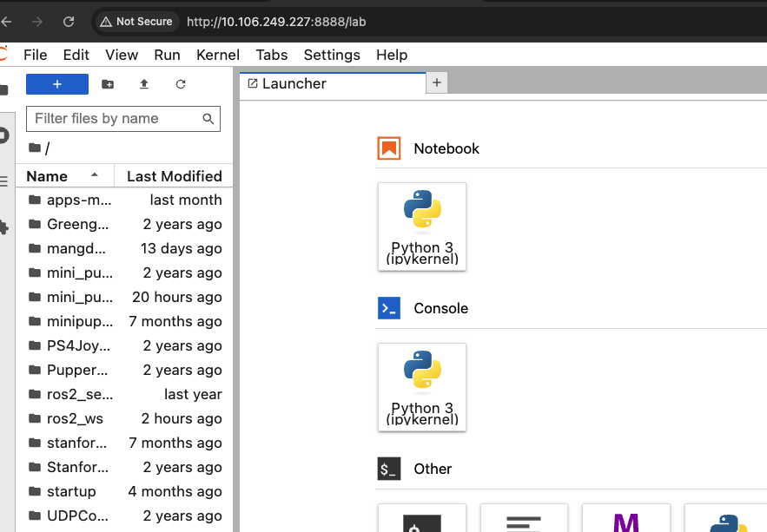This screenshot has height=532, width=767.
Task: Refresh the file browser list
Action: tap(181, 84)
